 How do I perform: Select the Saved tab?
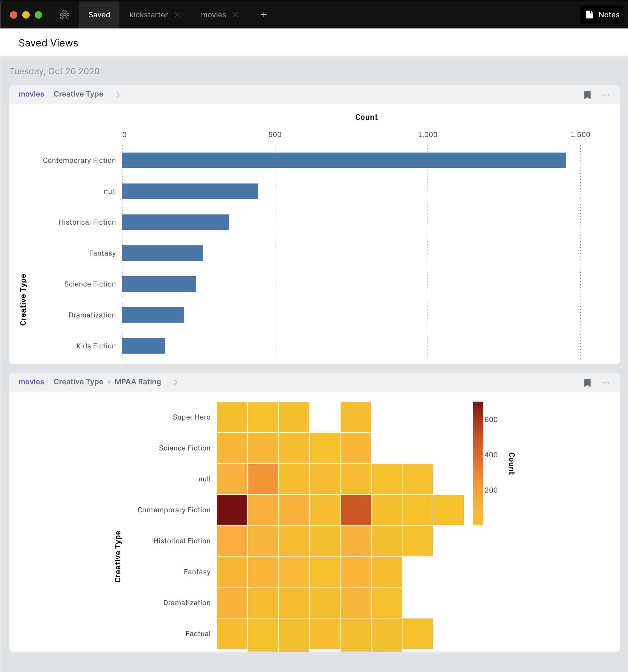[99, 15]
